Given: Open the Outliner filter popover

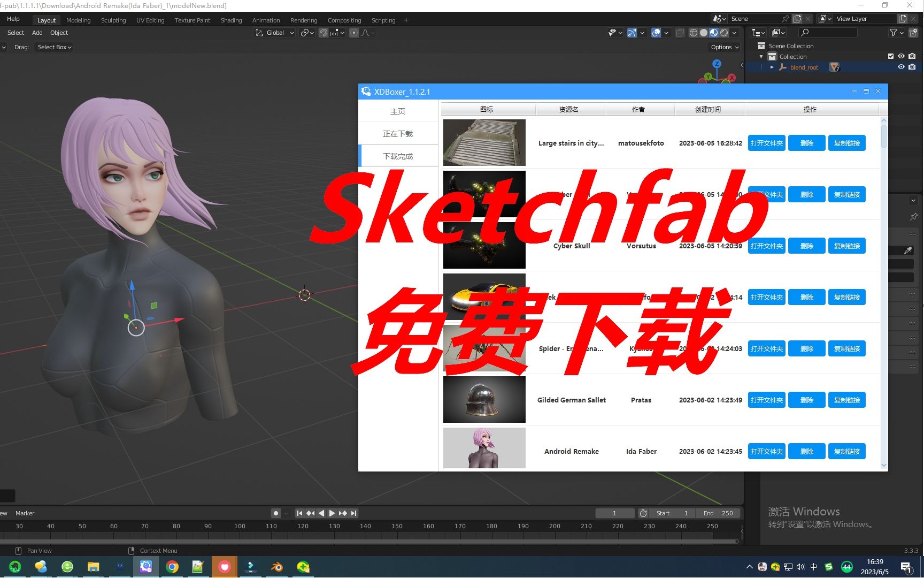Looking at the screenshot, I should tap(894, 33).
